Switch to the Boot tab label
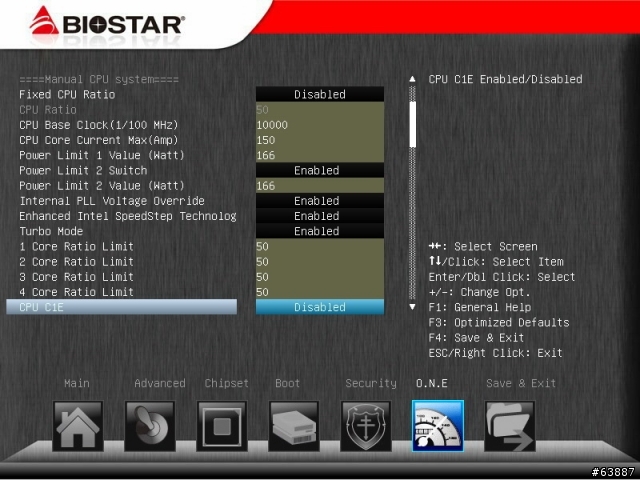The image size is (640, 480). 287,383
